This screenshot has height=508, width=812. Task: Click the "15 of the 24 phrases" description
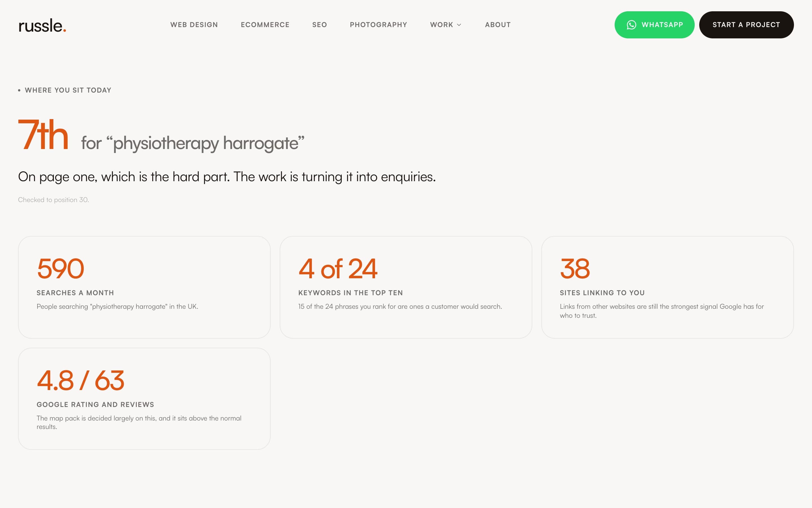click(x=400, y=306)
